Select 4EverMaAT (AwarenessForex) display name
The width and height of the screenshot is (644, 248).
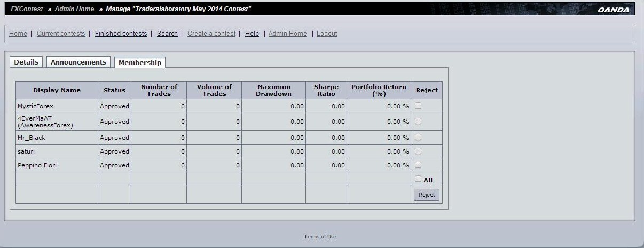(x=45, y=122)
